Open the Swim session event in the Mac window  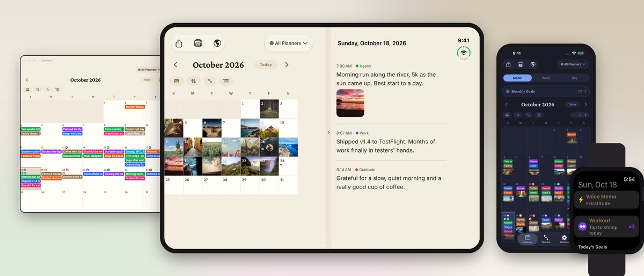click(114, 129)
